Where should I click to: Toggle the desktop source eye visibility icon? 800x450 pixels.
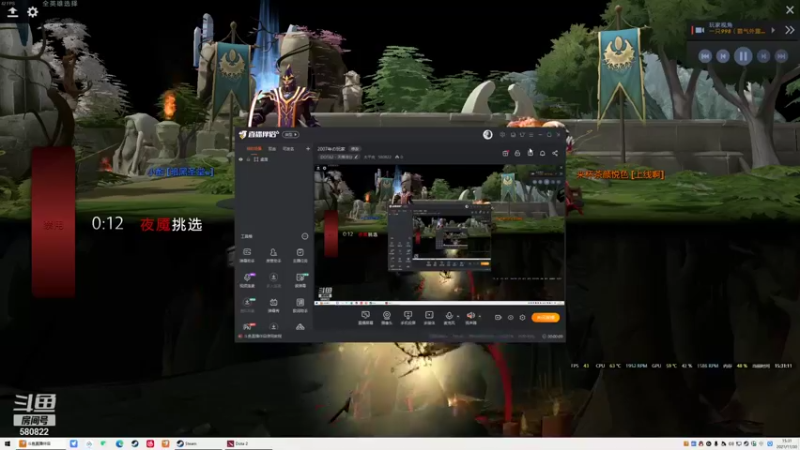(x=241, y=160)
